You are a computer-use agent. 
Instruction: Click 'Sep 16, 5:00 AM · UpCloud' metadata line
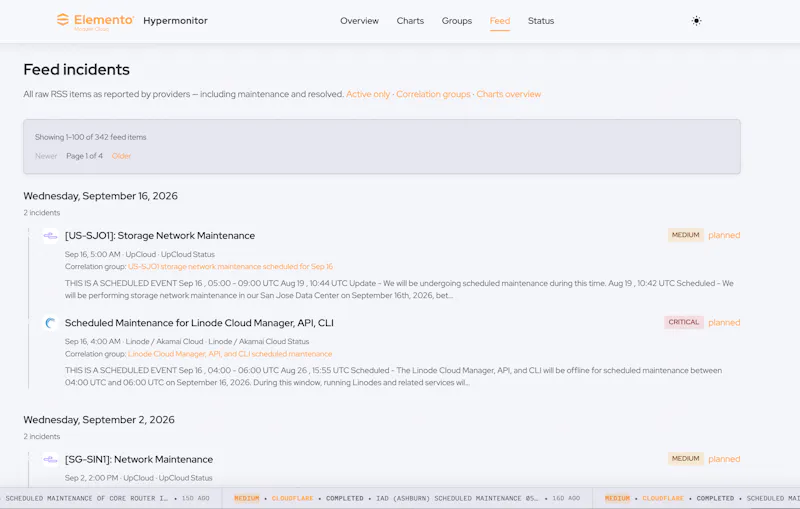tap(140, 254)
